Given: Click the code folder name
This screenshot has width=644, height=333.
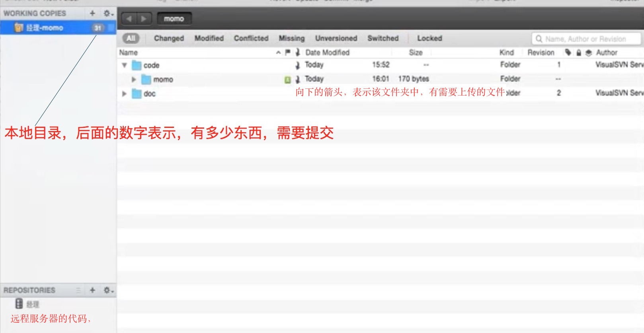Looking at the screenshot, I should [x=151, y=65].
